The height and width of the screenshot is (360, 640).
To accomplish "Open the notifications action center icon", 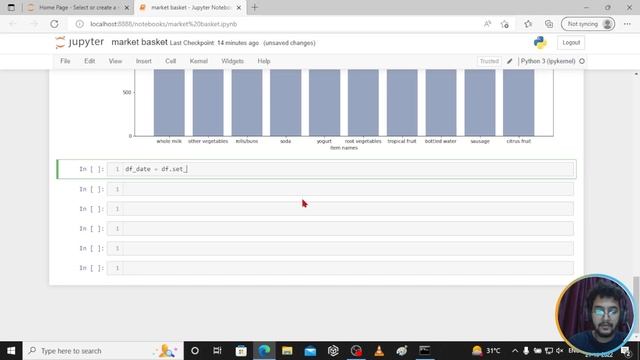I will (626, 351).
